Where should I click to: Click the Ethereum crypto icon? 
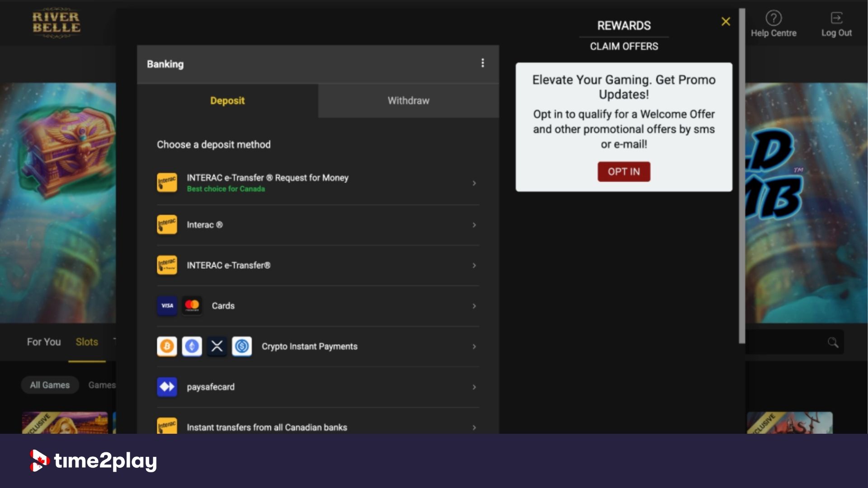point(192,347)
